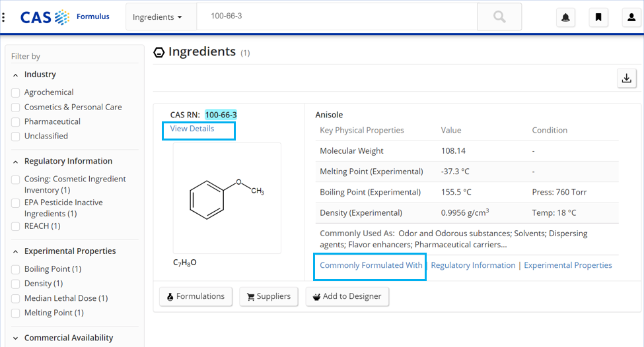Check the Unclassified industry filter
This screenshot has width=644, height=347.
click(x=16, y=137)
